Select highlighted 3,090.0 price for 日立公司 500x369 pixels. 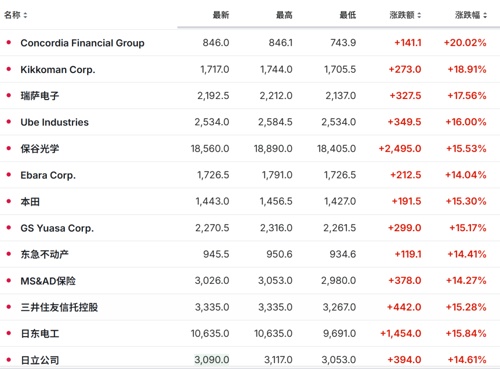(212, 360)
